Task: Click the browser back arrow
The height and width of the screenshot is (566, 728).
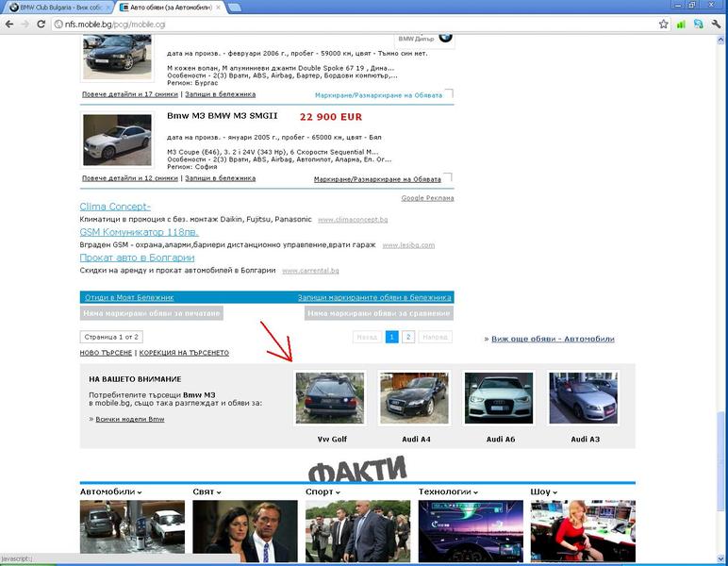Action: 9,25
